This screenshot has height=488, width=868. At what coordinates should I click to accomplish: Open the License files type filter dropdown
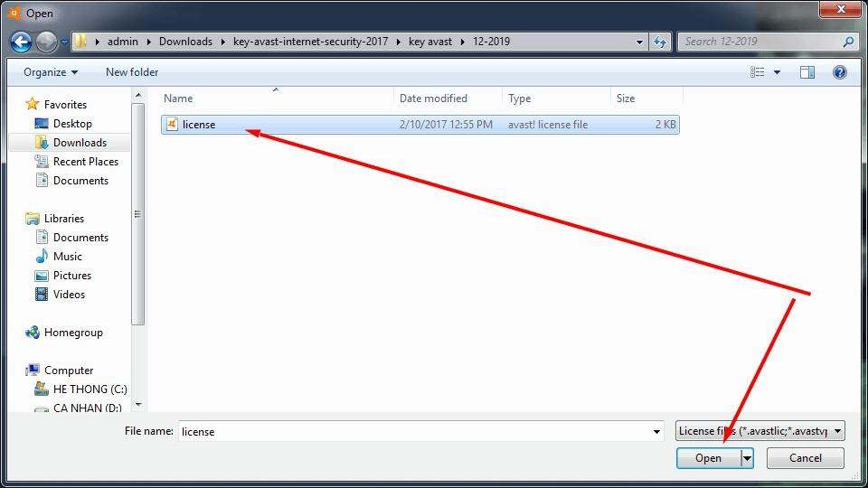(x=760, y=430)
